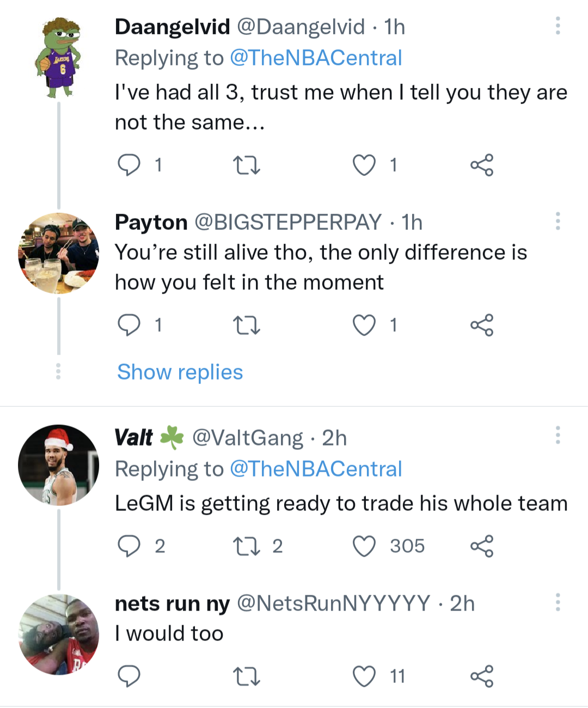Expand thread with Show replies
588x708 pixels.
coord(180,373)
